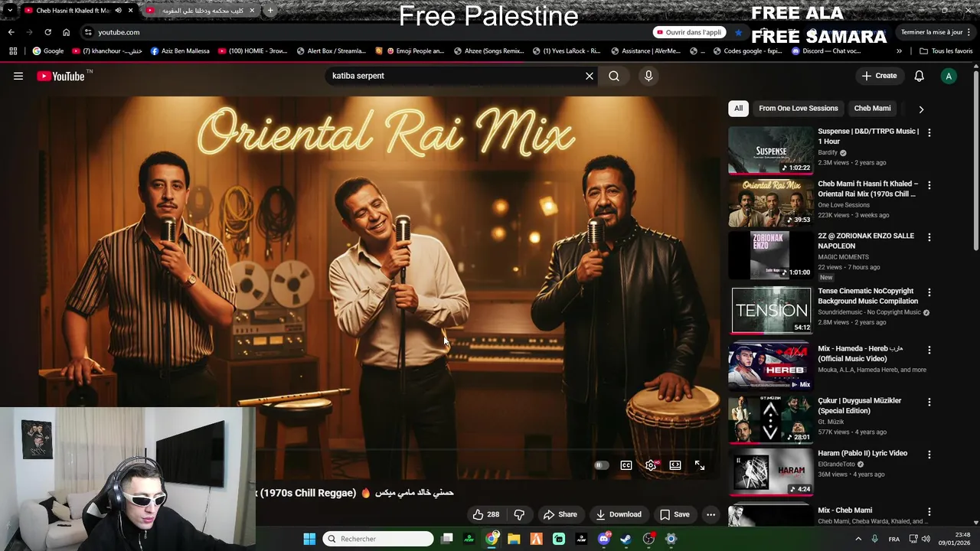This screenshot has height=551, width=980.
Task: Click the Windows Rechercher search box
Action: (x=378, y=539)
